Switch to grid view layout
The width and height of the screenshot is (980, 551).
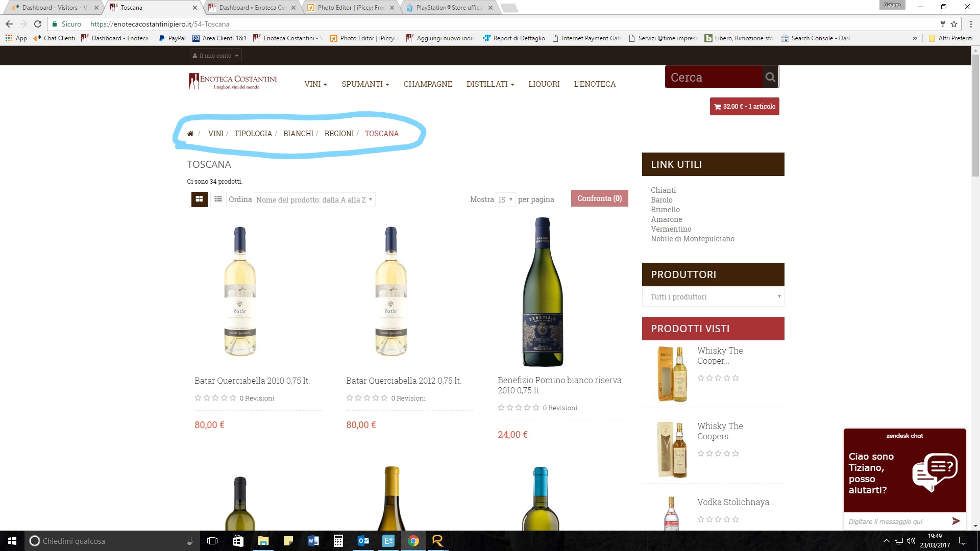(199, 199)
